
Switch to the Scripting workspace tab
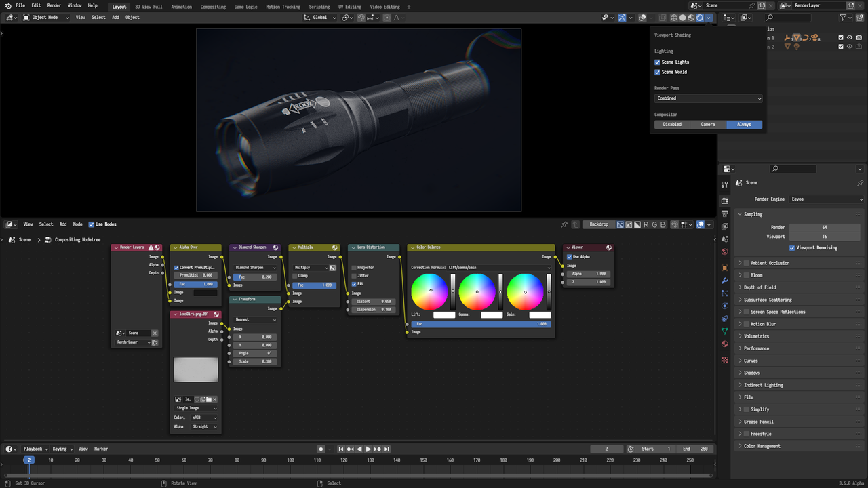[x=319, y=7]
